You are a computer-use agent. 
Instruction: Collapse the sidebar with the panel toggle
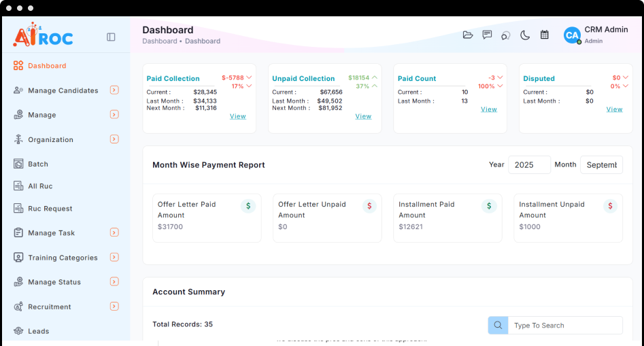tap(111, 37)
